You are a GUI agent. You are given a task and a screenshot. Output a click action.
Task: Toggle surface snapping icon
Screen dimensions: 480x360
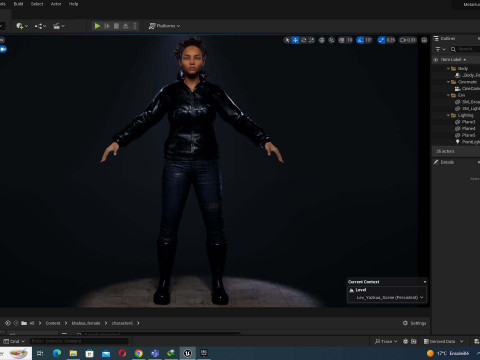[x=332, y=40]
